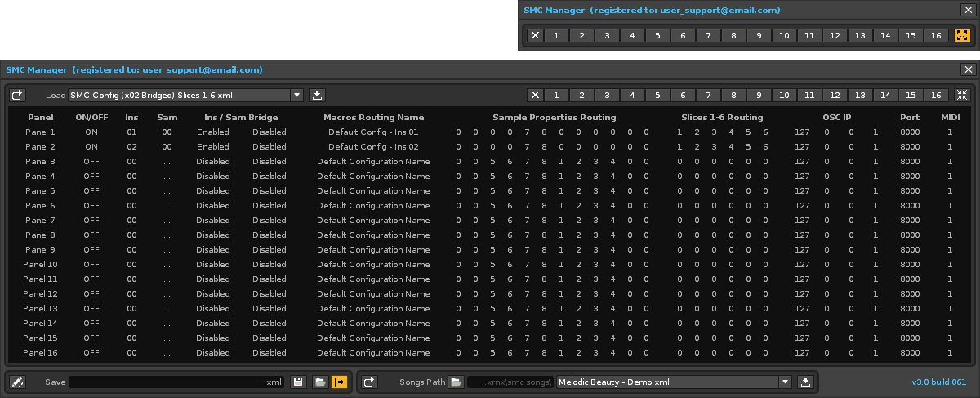980x398 pixels.
Task: Click the floppy disk save icon
Action: [x=298, y=382]
